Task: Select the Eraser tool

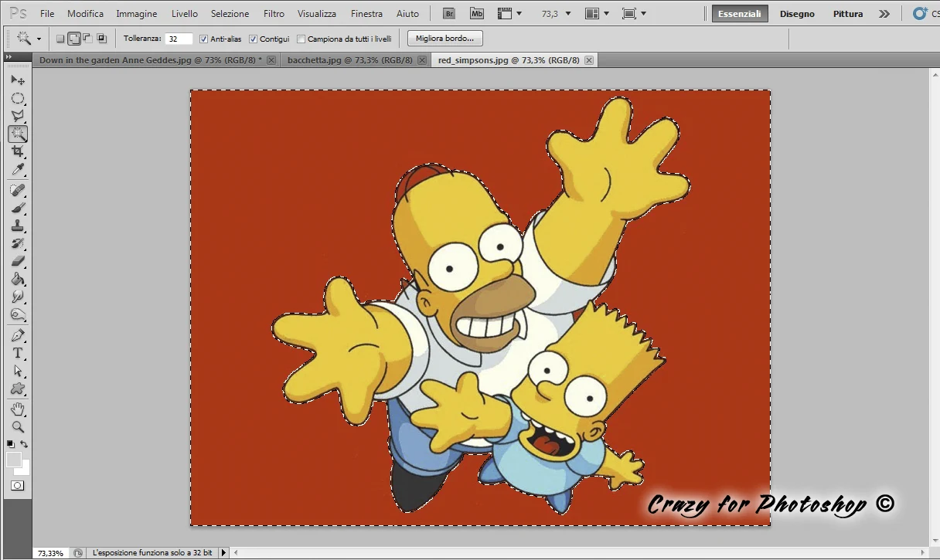Action: click(17, 261)
